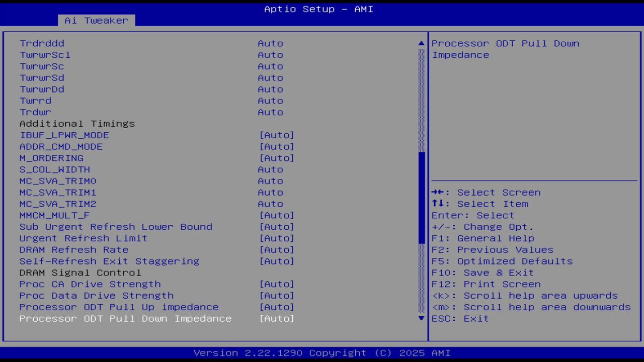Click the F2: Previous Values hint
Viewport: 644px width, 362px height.
(x=493, y=250)
